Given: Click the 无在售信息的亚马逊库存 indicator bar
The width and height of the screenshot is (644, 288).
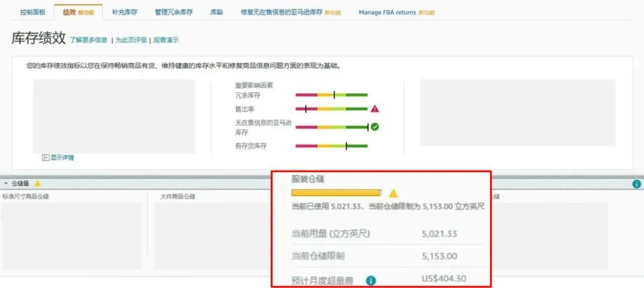Looking at the screenshot, I should coord(332,127).
